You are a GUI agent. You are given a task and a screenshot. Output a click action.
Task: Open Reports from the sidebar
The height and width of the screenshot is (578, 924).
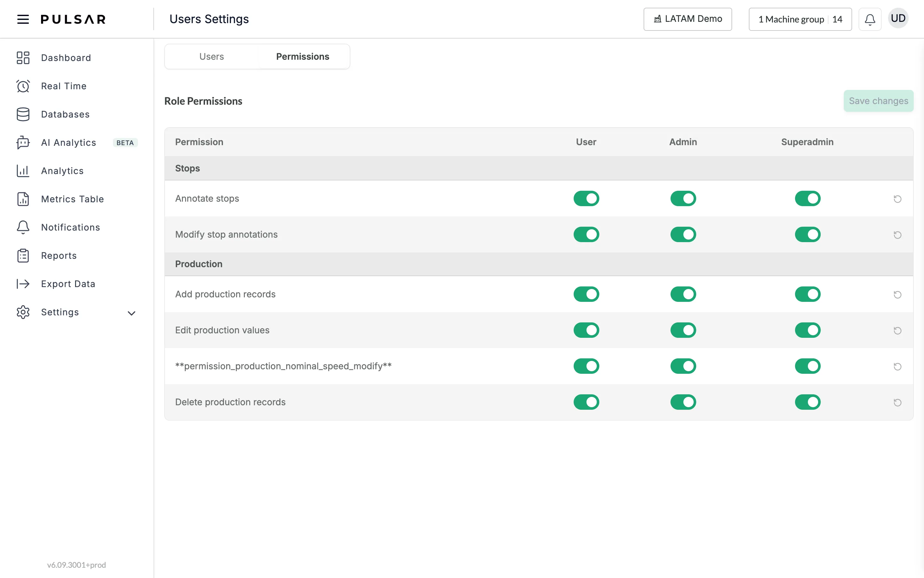(x=59, y=256)
